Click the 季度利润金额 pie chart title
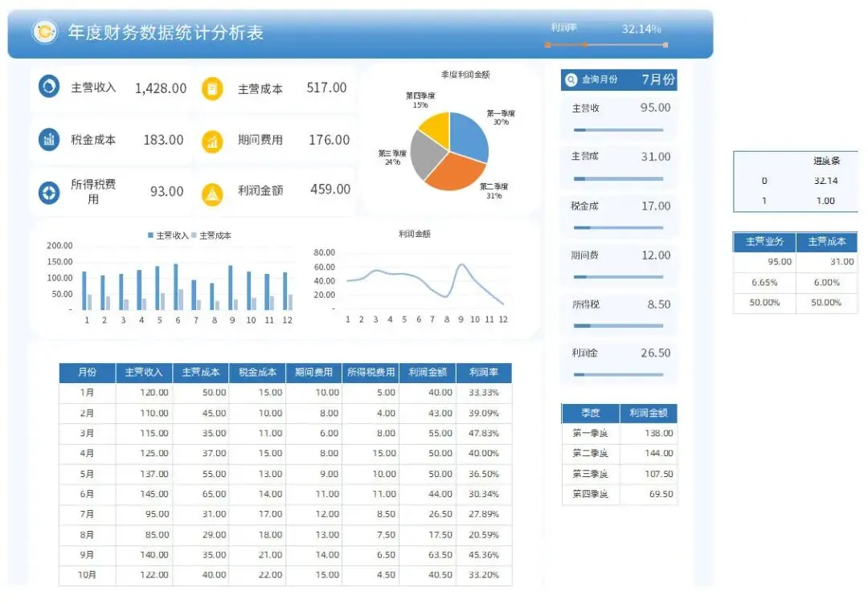This screenshot has width=868, height=604. point(465,74)
